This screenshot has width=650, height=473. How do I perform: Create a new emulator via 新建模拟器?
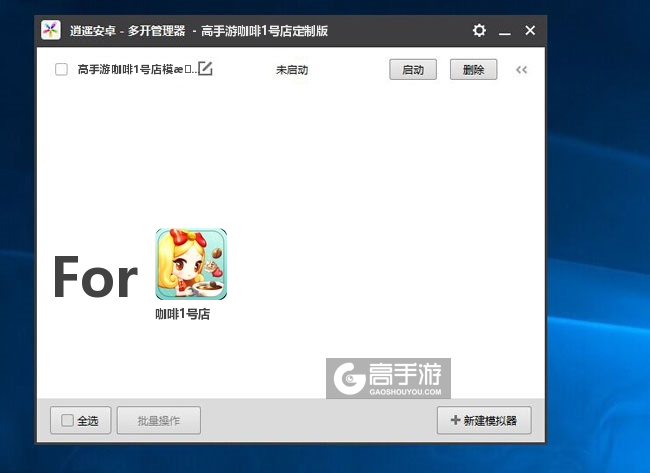(484, 420)
